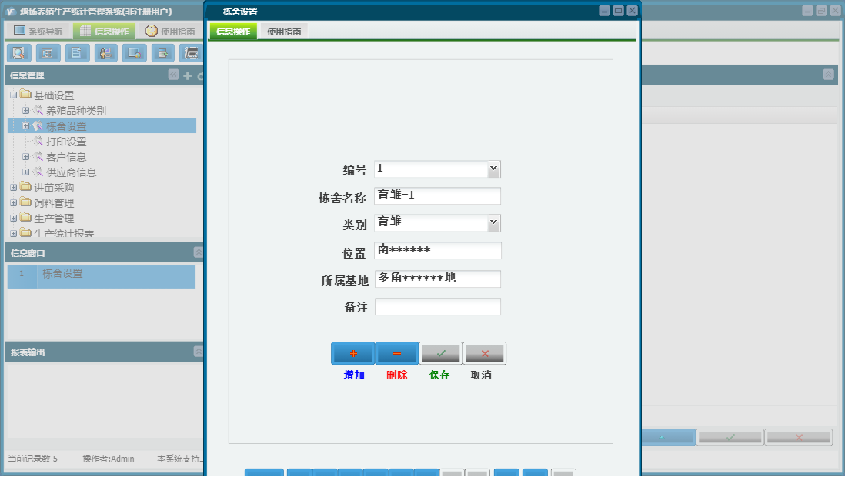
Task: Click the blue plus 增加 button
Action: click(353, 354)
